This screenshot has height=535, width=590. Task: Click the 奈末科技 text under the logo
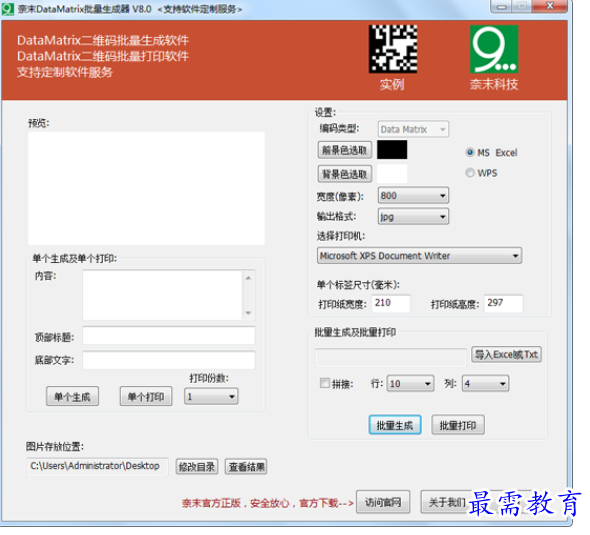(x=494, y=84)
